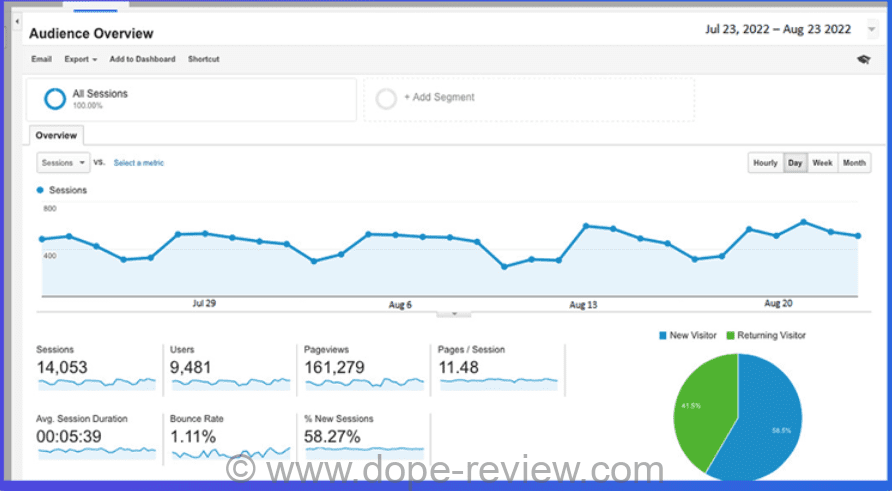
Task: Click the All Sessions segment circle icon
Action: coord(54,99)
